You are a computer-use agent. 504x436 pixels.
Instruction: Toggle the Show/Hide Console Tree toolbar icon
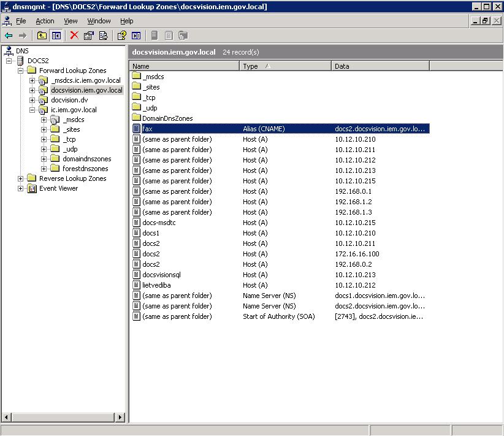(56, 36)
